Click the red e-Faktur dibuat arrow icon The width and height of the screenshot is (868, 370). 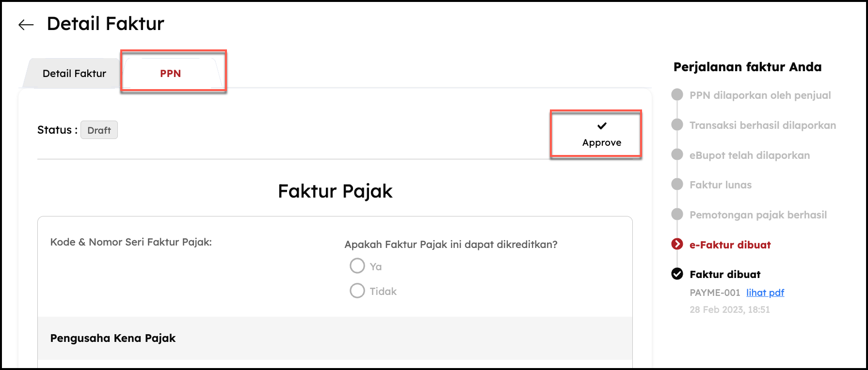pos(677,244)
